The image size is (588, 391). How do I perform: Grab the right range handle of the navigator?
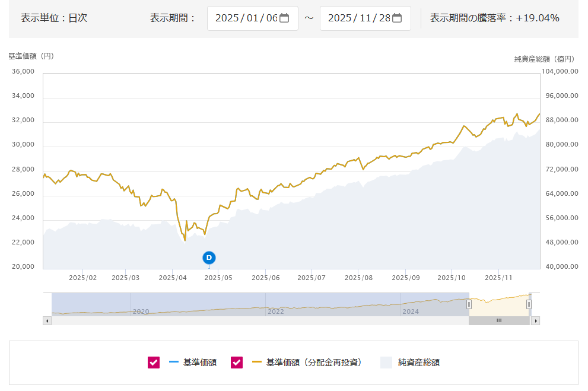click(529, 304)
